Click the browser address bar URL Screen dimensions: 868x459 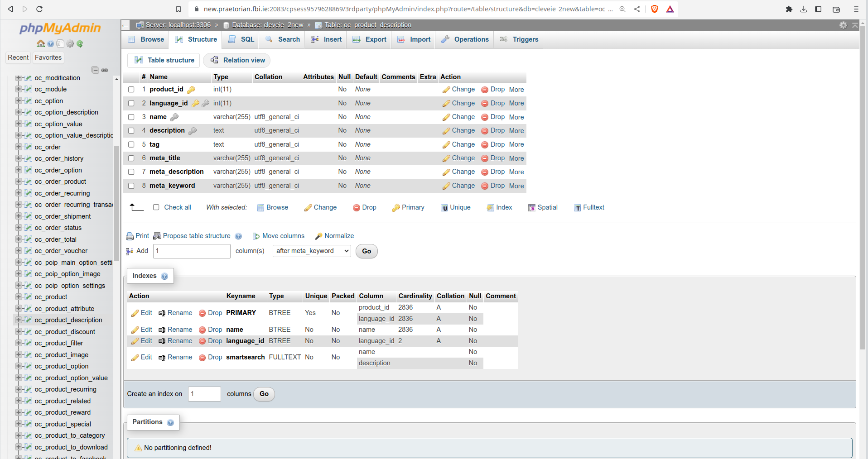pyautogui.click(x=408, y=9)
